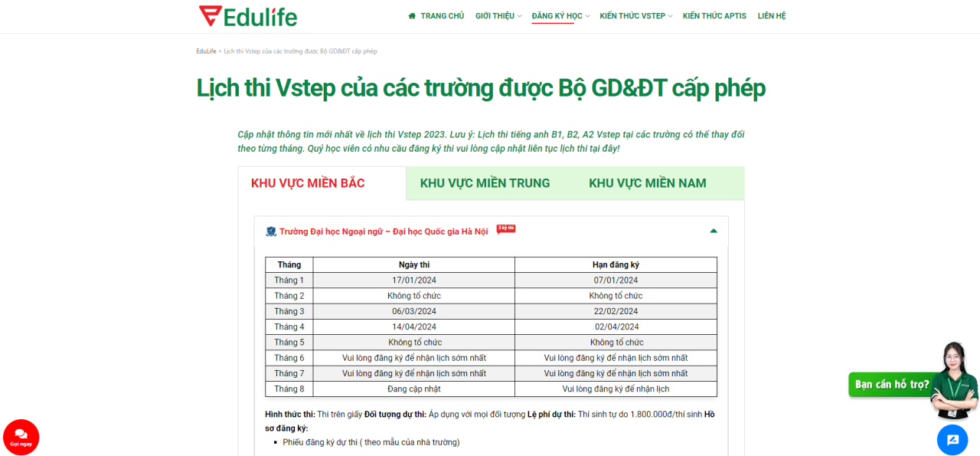Click the blue Messenger chat icon
The height and width of the screenshot is (456, 980).
coord(952,439)
